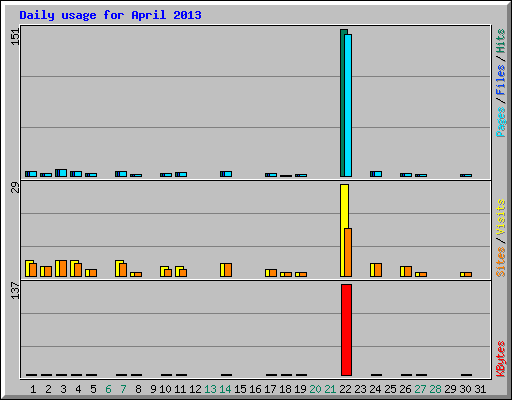Click day label '10' on x-axis

tap(165, 389)
